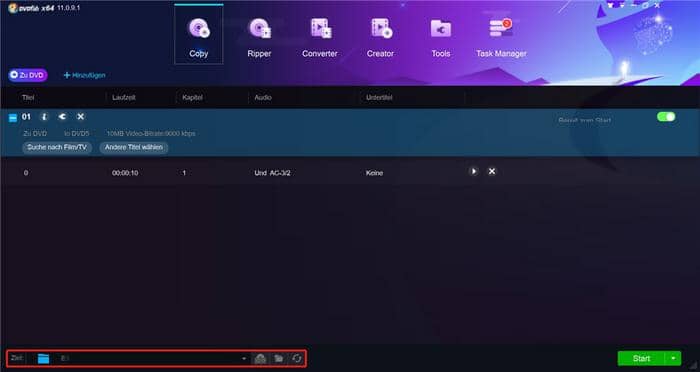Click Hinzufügen to add a source
The image size is (700, 372).
click(84, 75)
